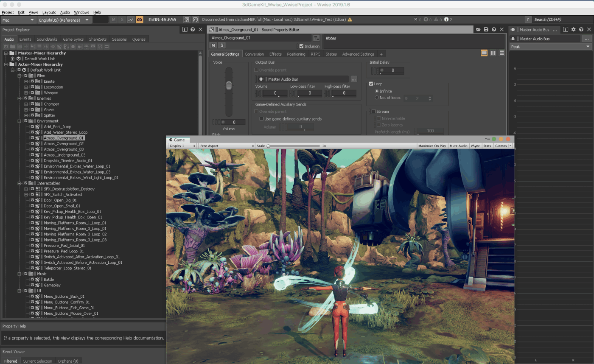Image resolution: width=594 pixels, height=364 pixels.
Task: Collapse the Interactables folder
Action: [20, 183]
